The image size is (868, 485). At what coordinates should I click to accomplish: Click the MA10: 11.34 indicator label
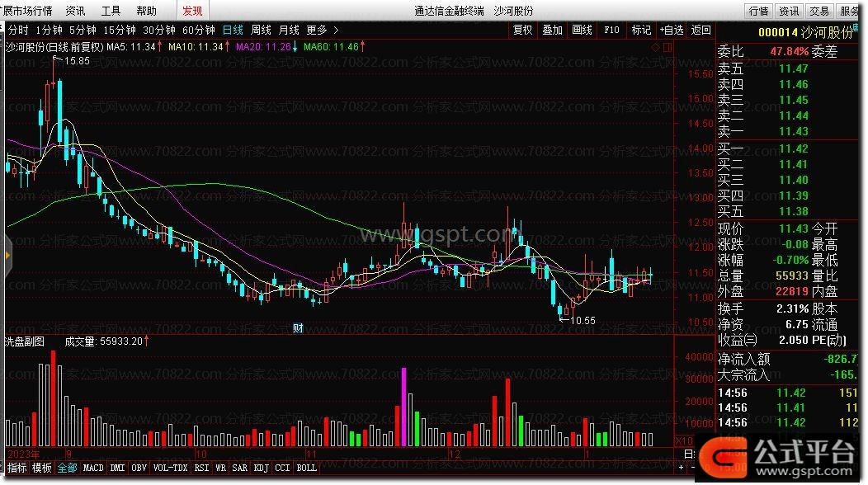(196, 47)
